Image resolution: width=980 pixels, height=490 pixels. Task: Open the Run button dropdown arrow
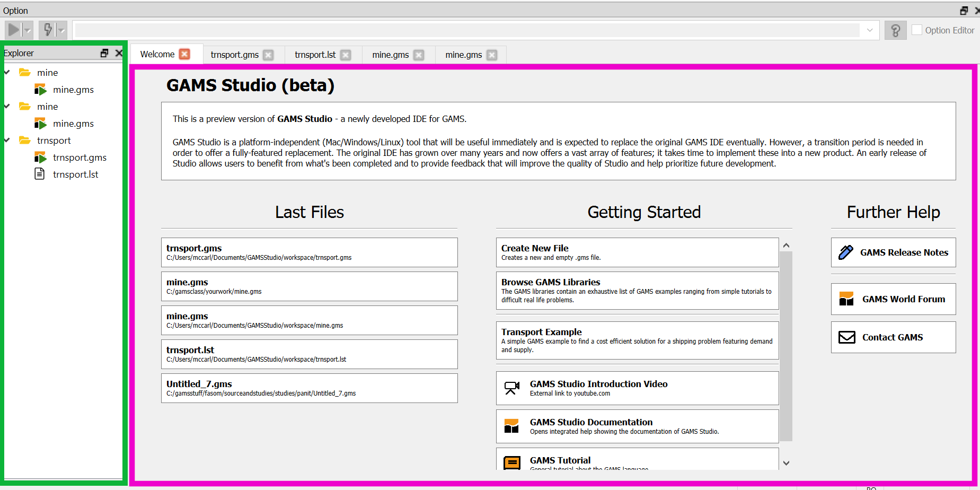[28, 30]
